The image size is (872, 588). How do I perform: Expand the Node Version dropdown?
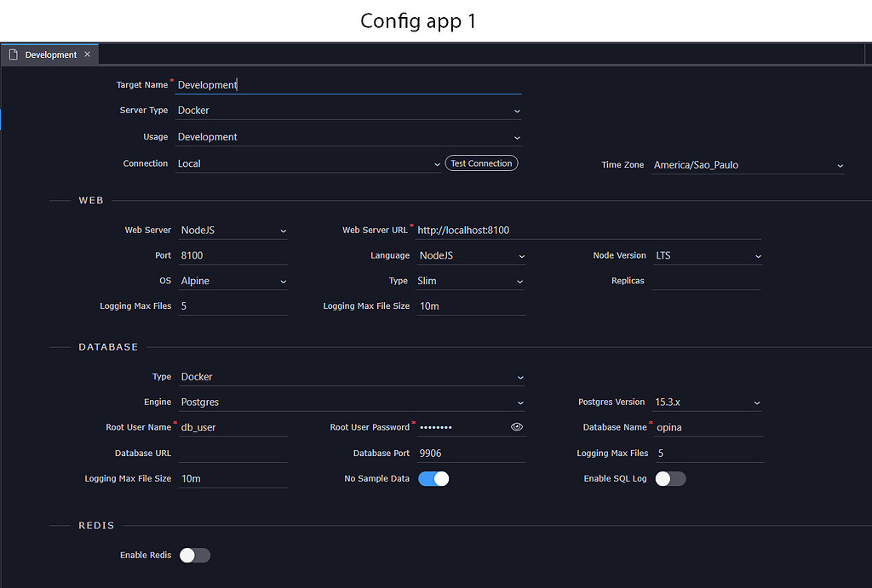pyautogui.click(x=758, y=255)
